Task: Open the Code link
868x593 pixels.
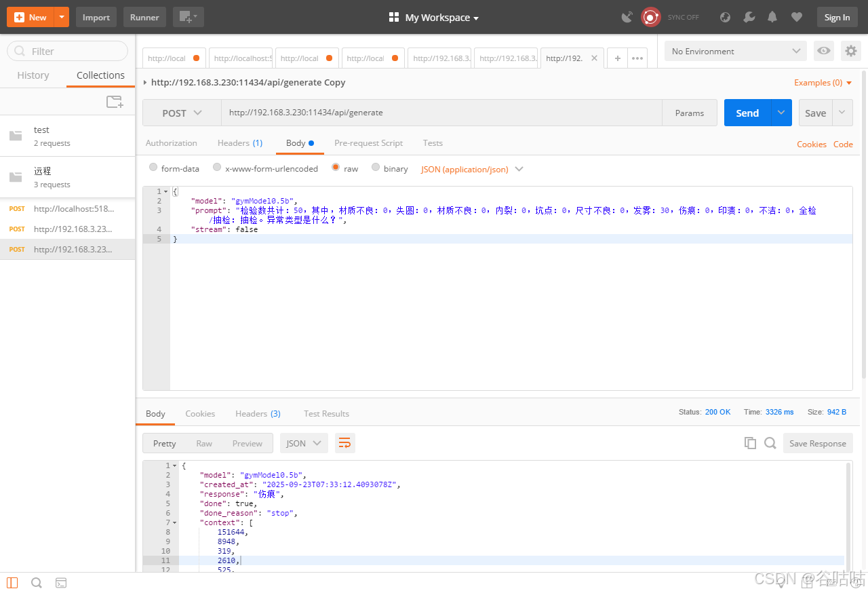Action: [843, 145]
